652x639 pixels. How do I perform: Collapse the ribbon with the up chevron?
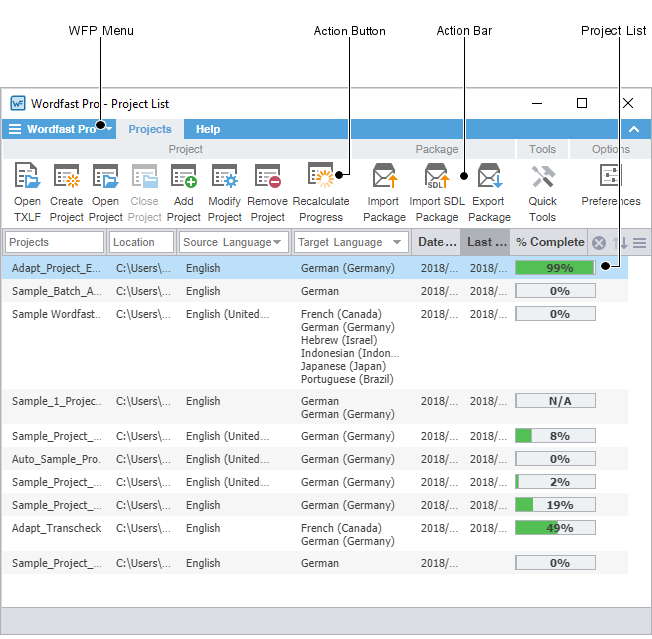[x=634, y=129]
